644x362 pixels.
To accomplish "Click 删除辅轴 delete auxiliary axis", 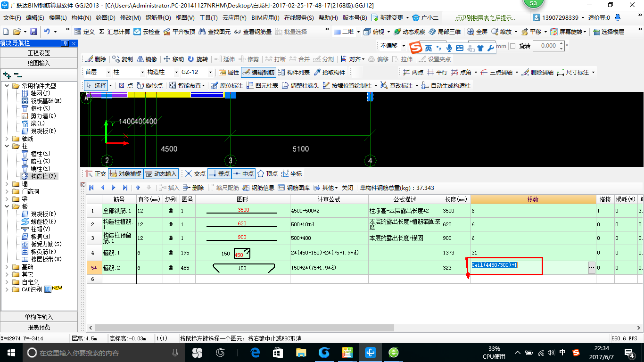I will (537, 72).
